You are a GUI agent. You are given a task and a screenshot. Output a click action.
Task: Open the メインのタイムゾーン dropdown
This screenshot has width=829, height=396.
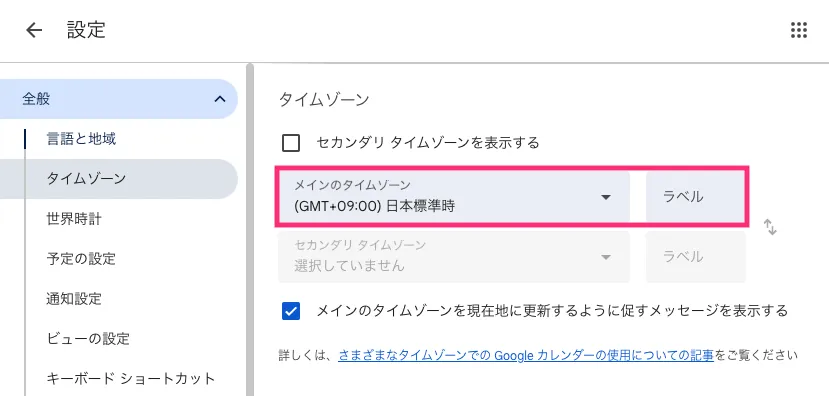454,197
